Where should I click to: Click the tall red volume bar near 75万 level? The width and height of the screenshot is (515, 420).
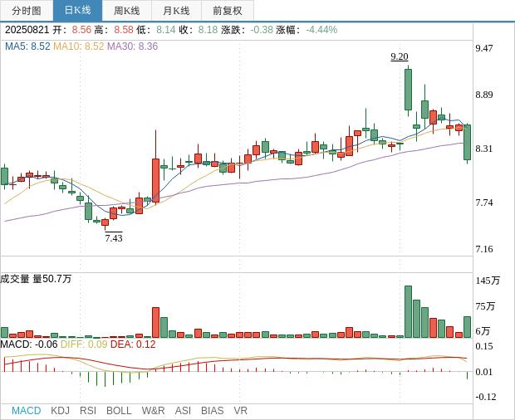point(155,323)
